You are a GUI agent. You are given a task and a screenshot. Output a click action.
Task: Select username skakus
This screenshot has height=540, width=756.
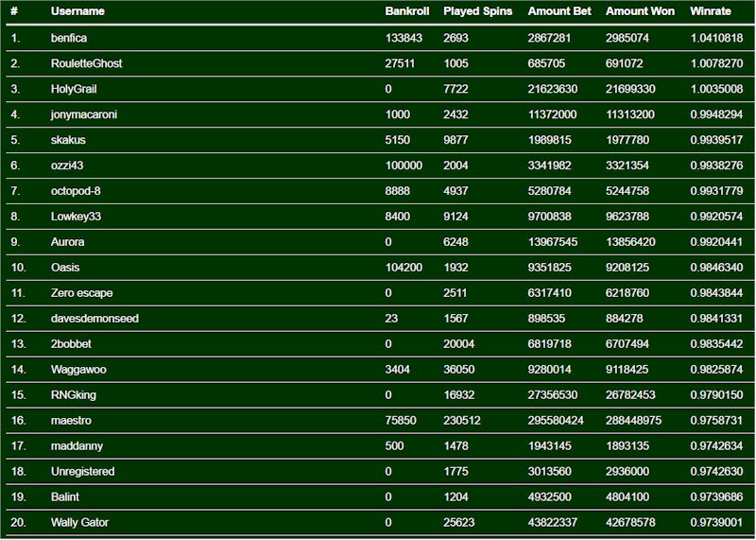coord(68,140)
